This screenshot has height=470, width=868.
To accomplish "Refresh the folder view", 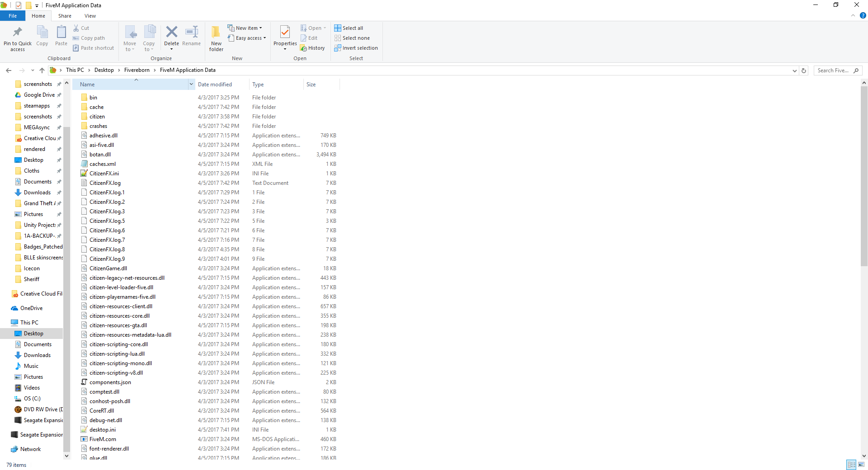I will point(804,70).
